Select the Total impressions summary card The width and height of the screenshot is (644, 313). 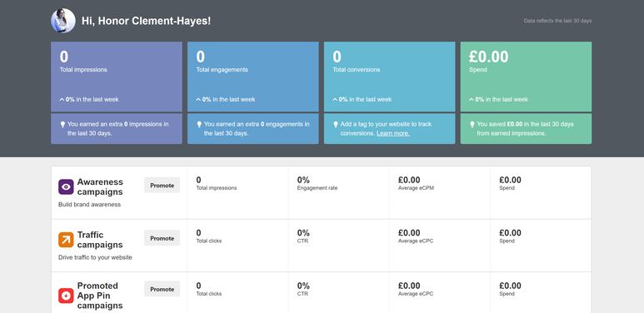(x=117, y=77)
